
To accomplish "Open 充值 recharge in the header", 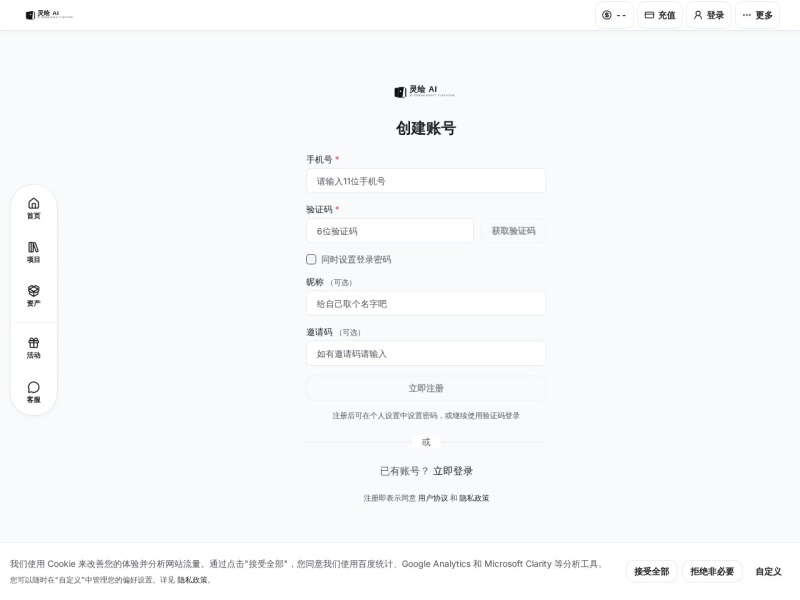I will [x=660, y=15].
